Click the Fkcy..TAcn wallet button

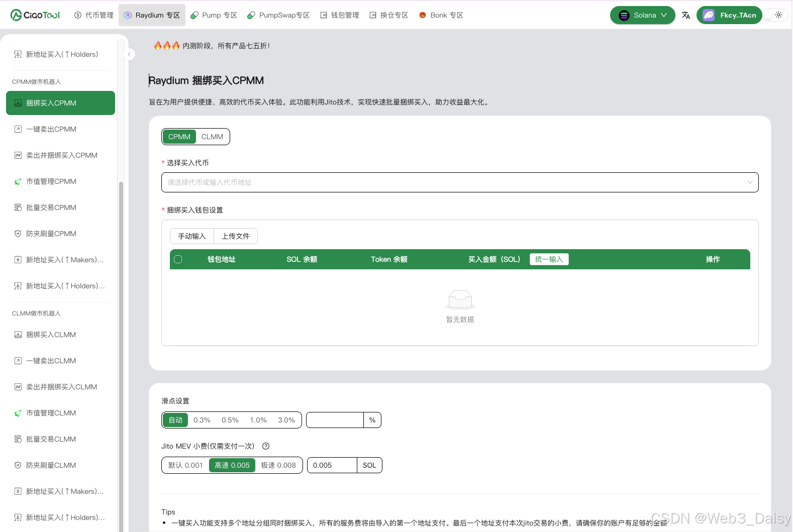tap(729, 15)
